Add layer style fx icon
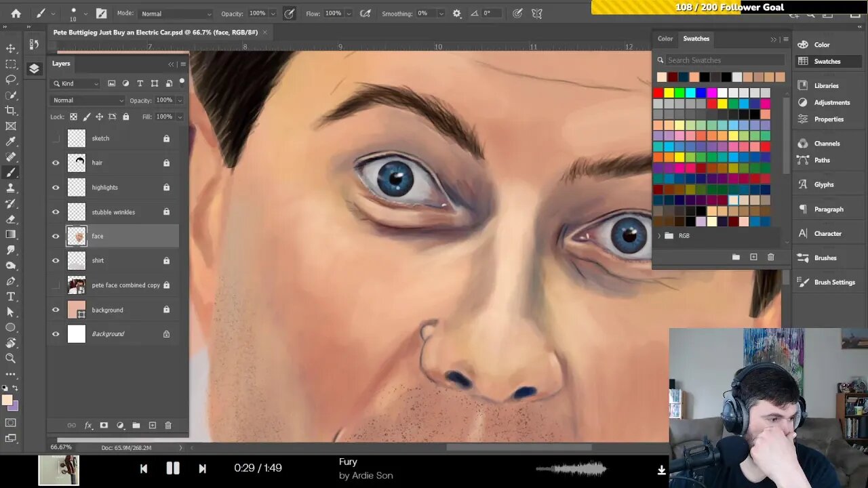 coord(88,425)
